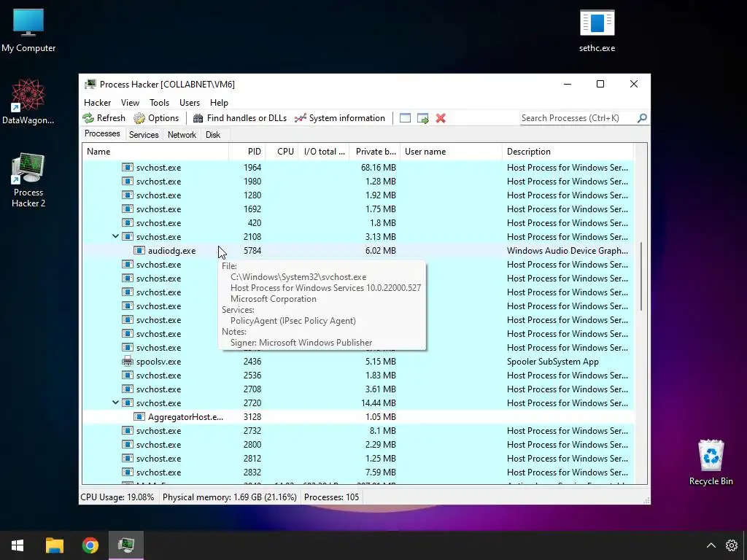Click the find window icon in toolbar
Viewport: 747px width, 560px height.
(405, 118)
